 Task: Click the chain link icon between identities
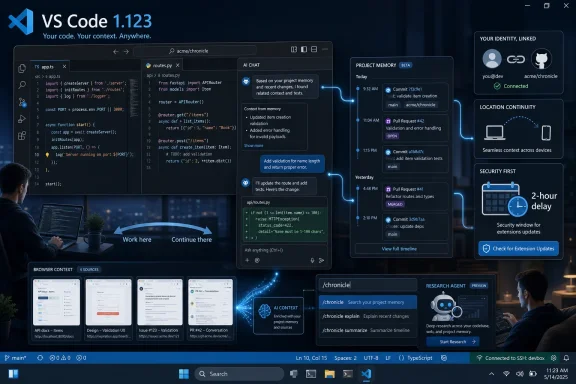pos(516,59)
